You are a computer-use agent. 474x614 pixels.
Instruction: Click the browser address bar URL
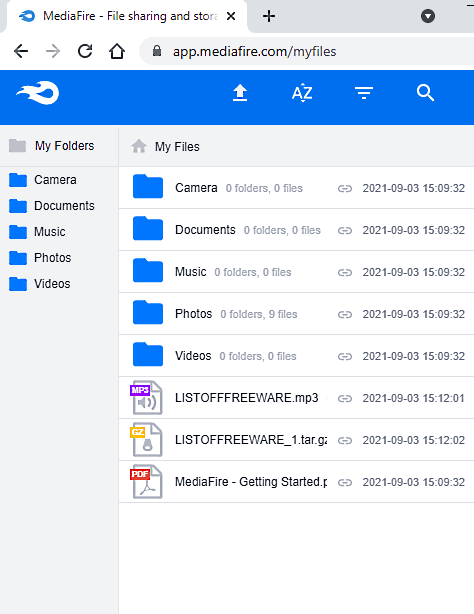tap(255, 51)
